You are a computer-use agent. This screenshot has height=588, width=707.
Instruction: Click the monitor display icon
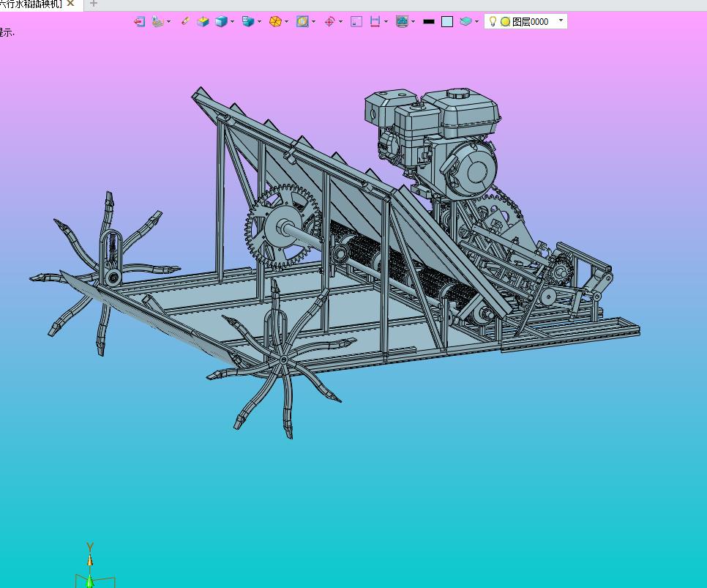coord(401,22)
